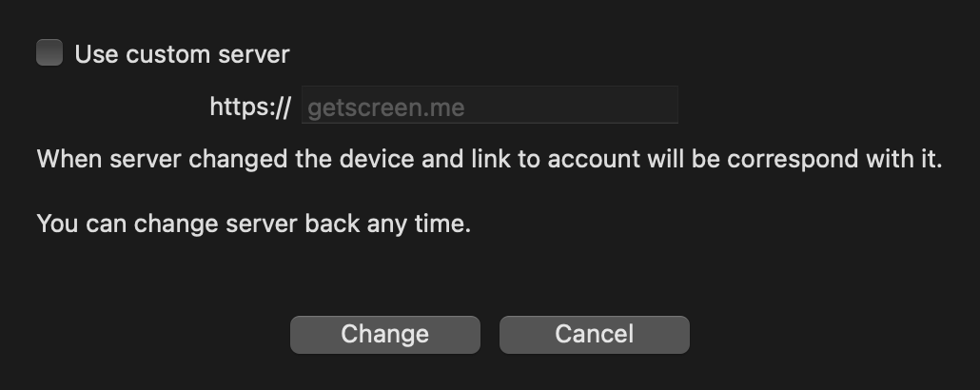Screen dimensions: 980x390
Task: Click the left edge of the Change button
Action: click(x=301, y=334)
